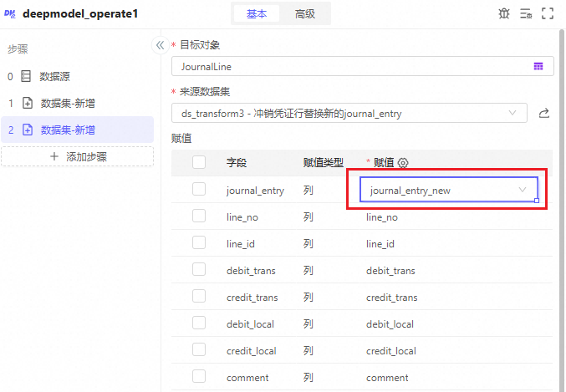Select step 1 数据集-新增
This screenshot has width=566, height=392.
click(67, 103)
